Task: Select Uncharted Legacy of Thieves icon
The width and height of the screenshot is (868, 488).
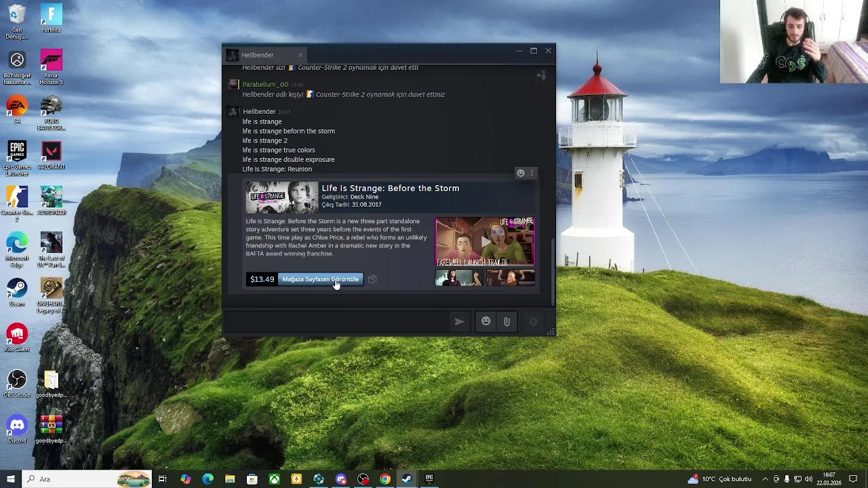Action: 51,296
